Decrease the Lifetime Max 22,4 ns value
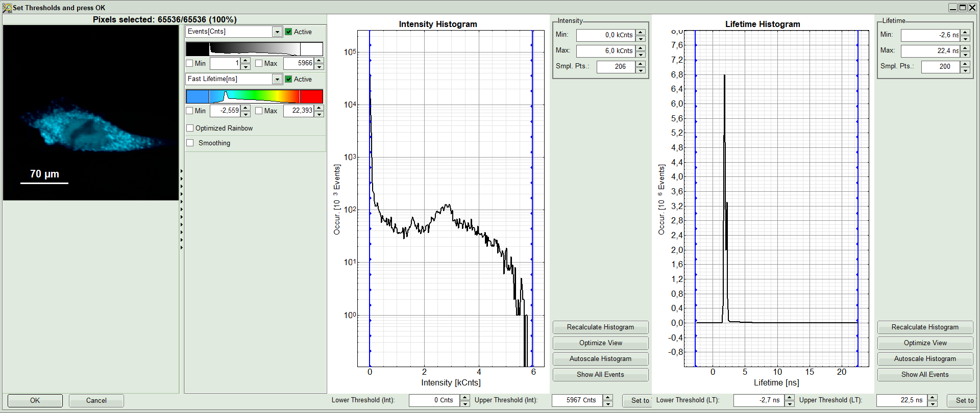This screenshot has height=413, width=980. tap(965, 54)
